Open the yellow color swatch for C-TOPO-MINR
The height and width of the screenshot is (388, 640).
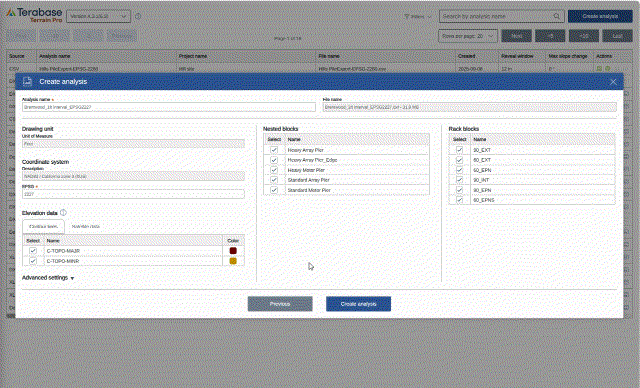click(x=233, y=261)
